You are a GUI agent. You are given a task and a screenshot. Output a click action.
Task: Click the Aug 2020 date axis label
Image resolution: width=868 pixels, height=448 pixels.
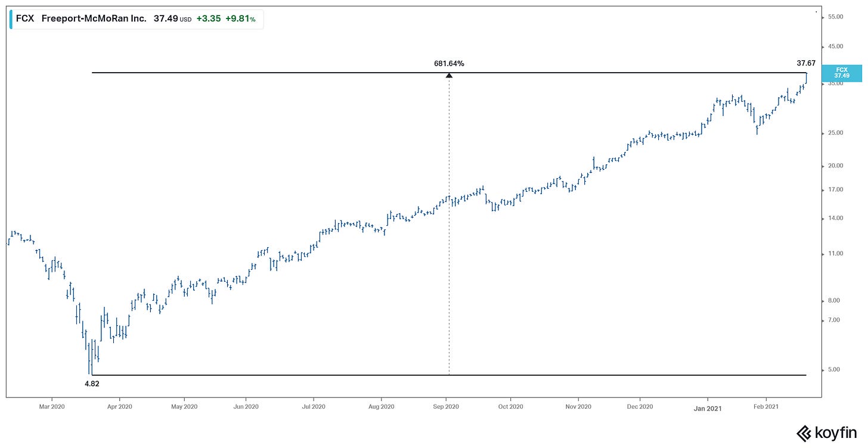[382, 406]
